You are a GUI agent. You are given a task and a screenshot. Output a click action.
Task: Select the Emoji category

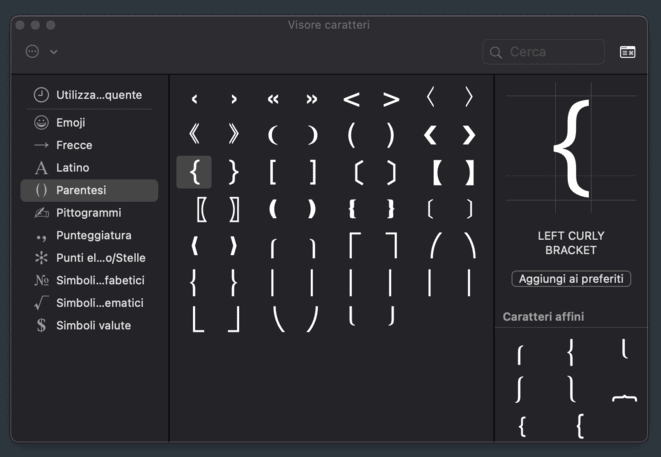[x=70, y=123]
